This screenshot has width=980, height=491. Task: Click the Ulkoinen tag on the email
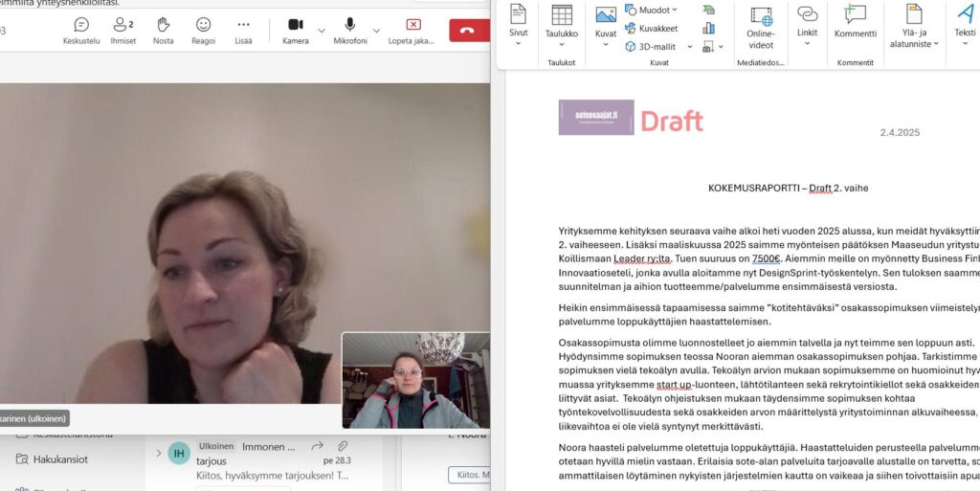[x=216, y=446]
